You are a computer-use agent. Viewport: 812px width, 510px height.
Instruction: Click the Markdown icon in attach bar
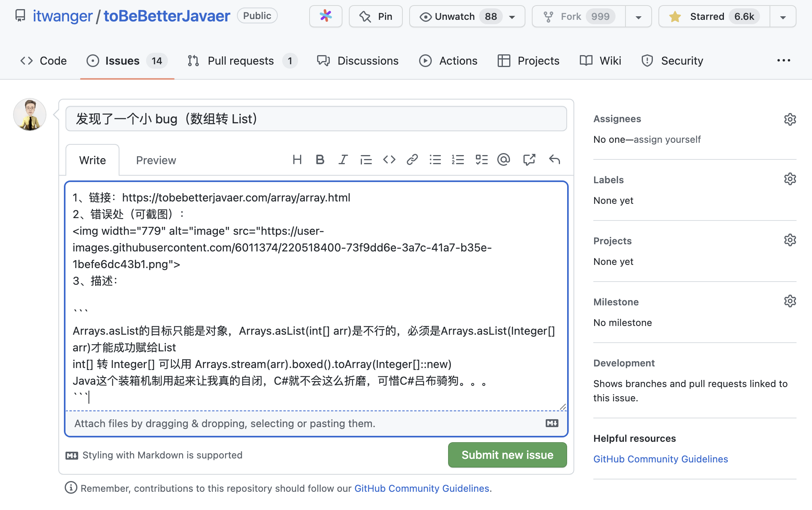point(552,424)
